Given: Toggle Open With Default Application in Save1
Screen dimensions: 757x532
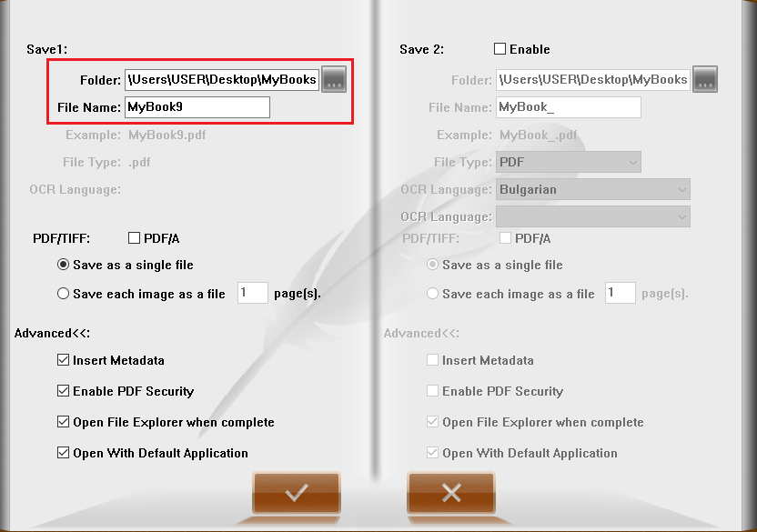Looking at the screenshot, I should tap(64, 453).
